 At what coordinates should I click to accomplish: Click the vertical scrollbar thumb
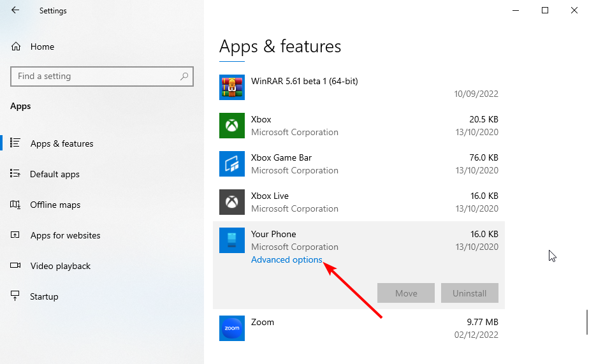pyautogui.click(x=586, y=322)
